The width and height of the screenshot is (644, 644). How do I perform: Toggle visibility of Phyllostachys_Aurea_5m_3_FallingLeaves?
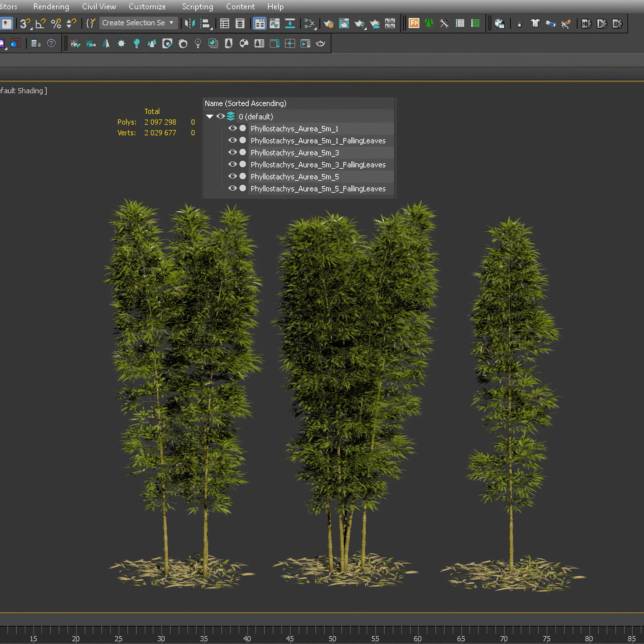(232, 164)
